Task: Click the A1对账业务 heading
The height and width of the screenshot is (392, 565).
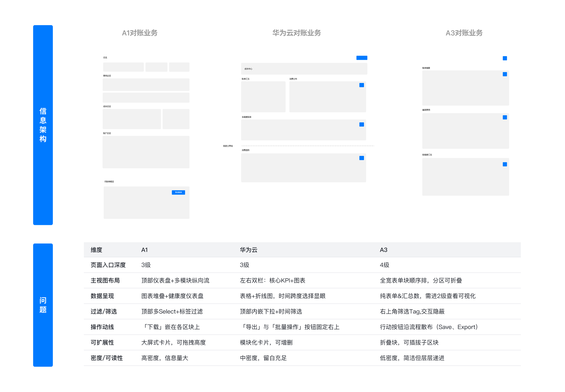Action: coord(140,33)
